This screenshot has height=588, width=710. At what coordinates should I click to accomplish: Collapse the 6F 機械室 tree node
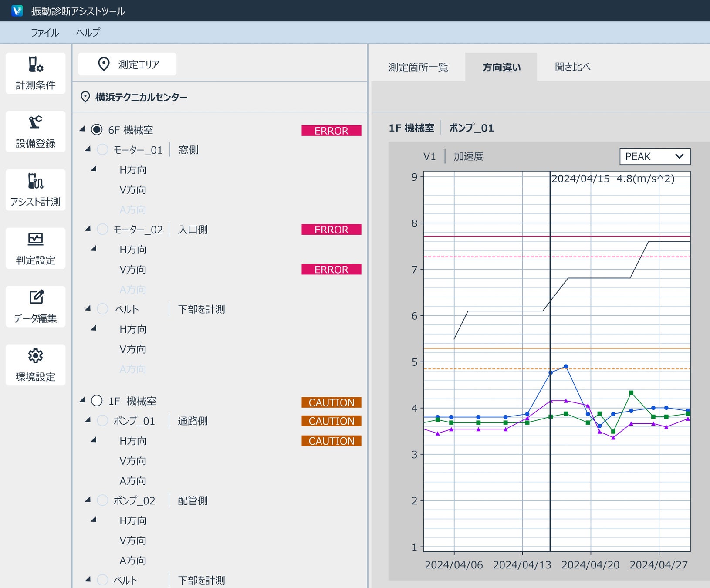click(82, 129)
